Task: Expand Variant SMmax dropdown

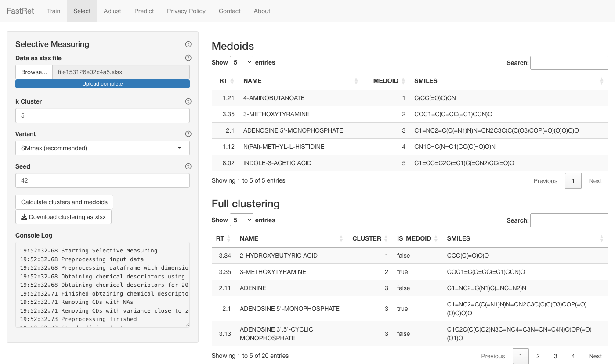Action: [x=102, y=148]
